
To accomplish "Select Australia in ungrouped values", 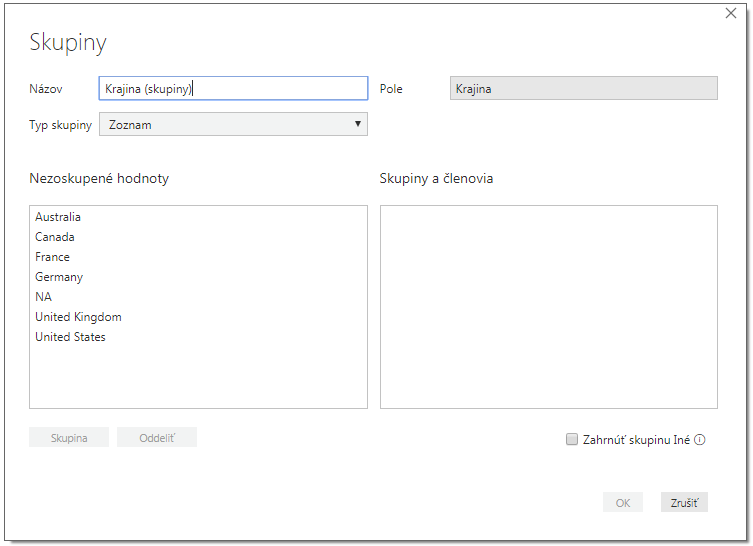I will point(58,217).
